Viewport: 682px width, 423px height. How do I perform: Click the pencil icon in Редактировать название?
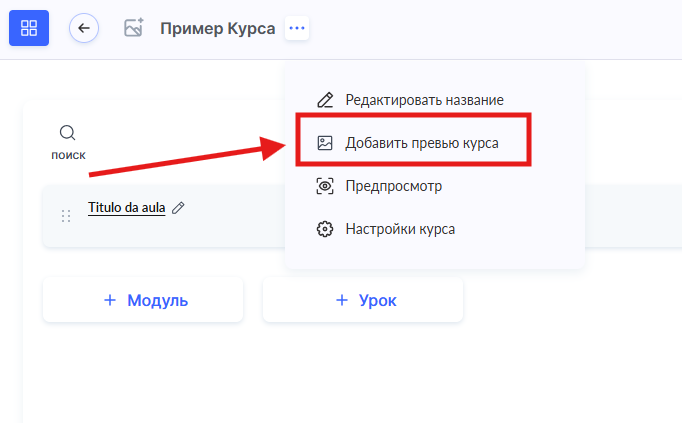tap(324, 100)
